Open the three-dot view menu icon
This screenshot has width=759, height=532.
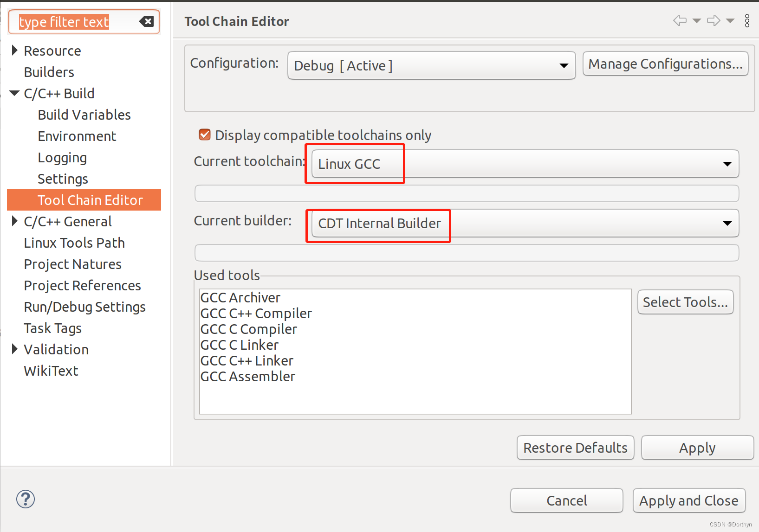click(x=747, y=21)
